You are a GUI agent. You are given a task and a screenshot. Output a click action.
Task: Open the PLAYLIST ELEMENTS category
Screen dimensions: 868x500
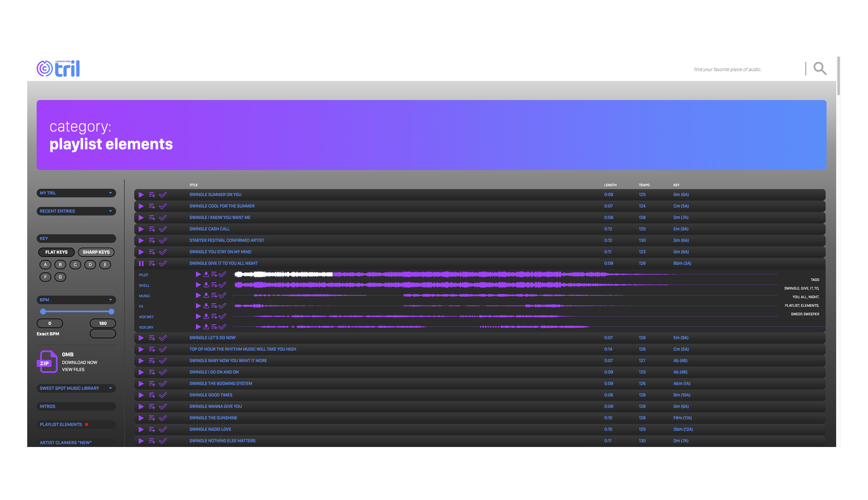coord(76,425)
